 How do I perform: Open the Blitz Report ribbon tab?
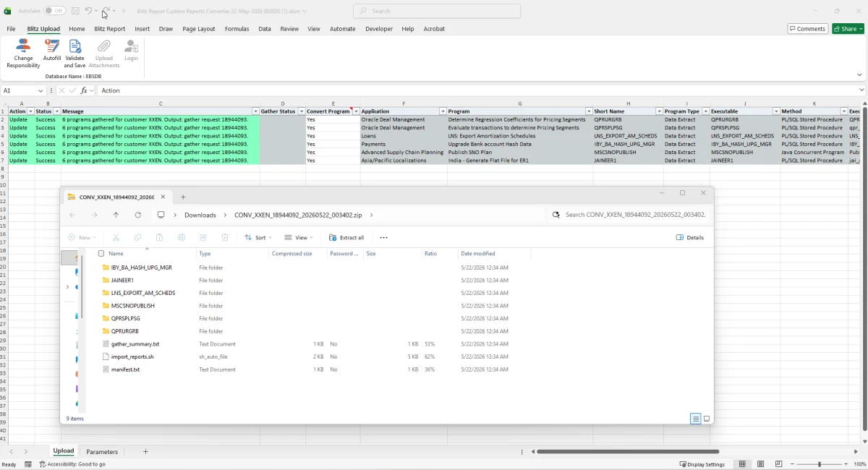109,29
